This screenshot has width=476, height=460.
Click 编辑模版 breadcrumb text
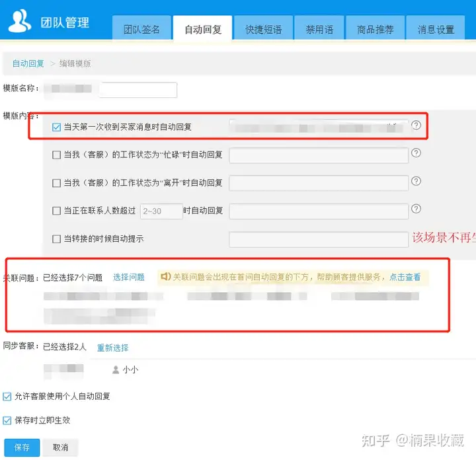(75, 63)
